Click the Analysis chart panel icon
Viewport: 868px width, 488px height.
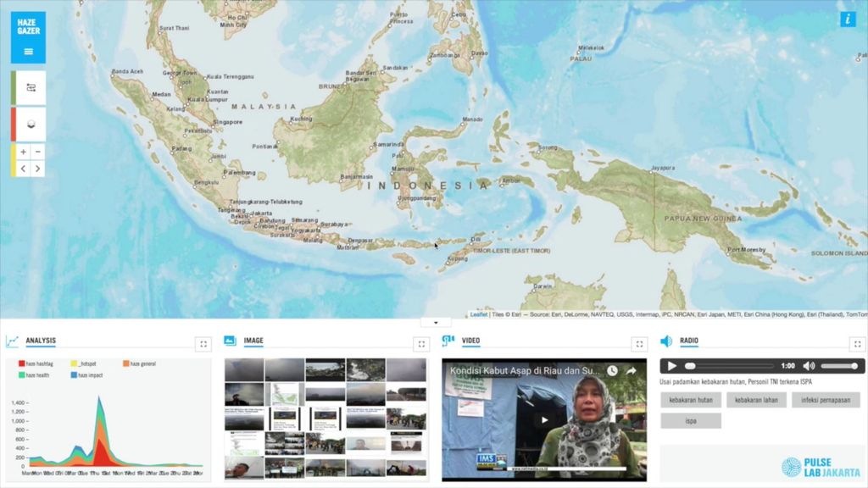point(12,341)
